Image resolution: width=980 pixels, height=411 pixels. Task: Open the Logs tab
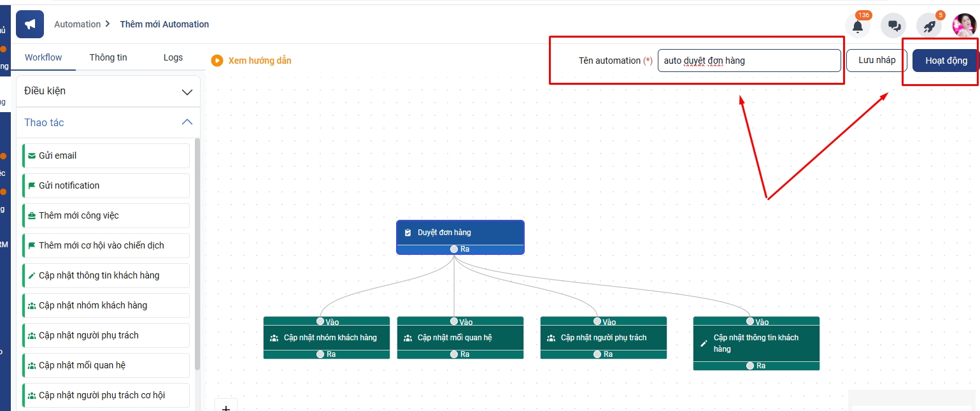point(173,57)
